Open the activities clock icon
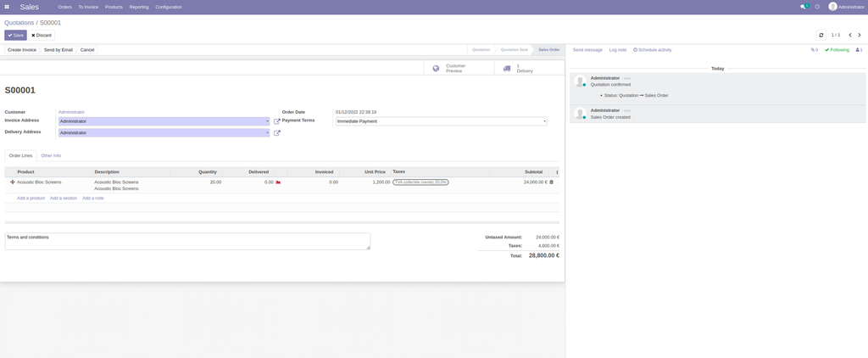 tap(817, 7)
